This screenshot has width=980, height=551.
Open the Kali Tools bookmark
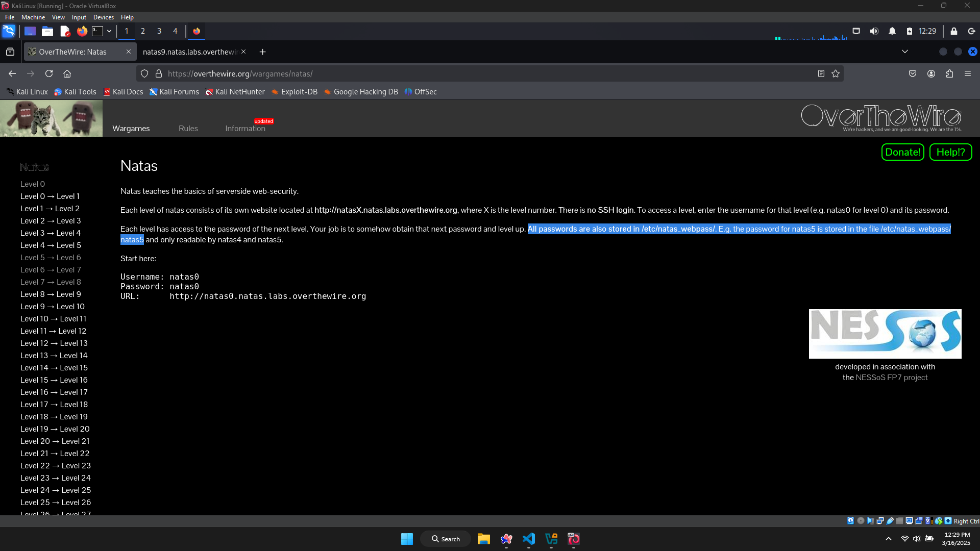[75, 92]
